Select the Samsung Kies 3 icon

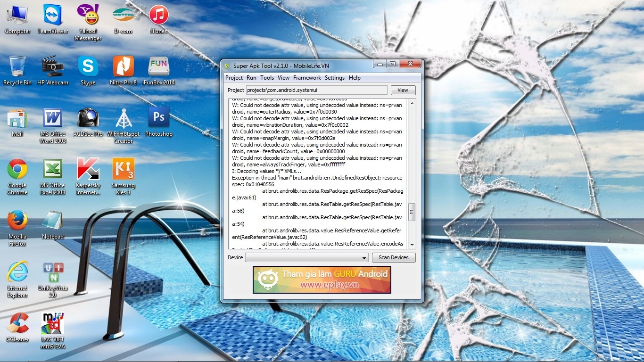123,177
